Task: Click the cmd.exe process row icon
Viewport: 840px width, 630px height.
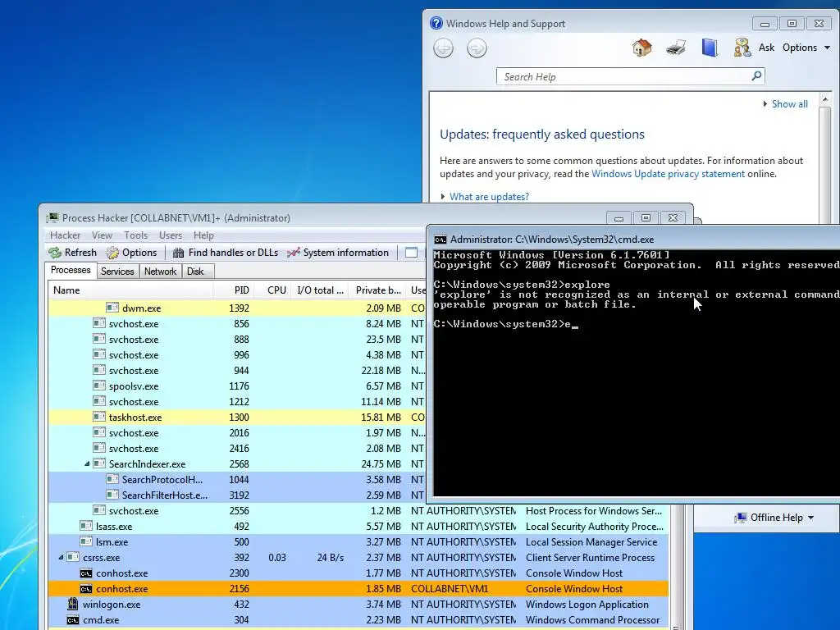Action: 73,620
